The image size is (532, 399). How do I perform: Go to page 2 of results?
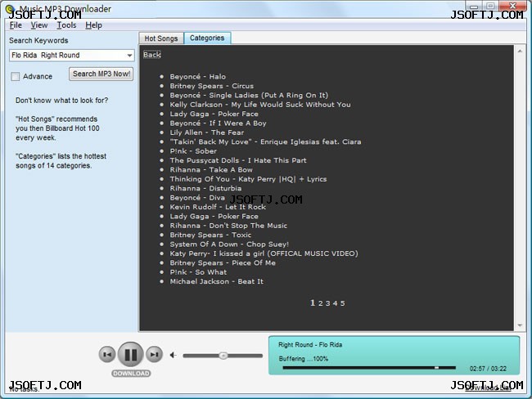click(x=320, y=303)
